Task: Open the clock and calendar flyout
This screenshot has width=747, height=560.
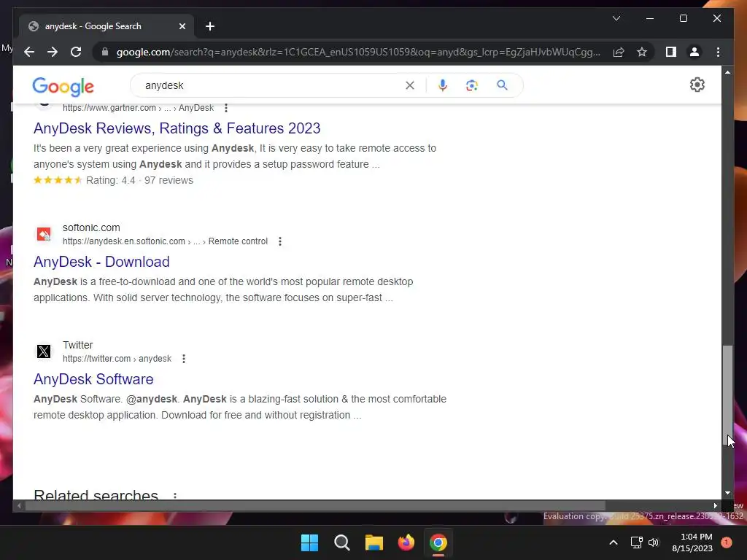Action: pos(692,542)
